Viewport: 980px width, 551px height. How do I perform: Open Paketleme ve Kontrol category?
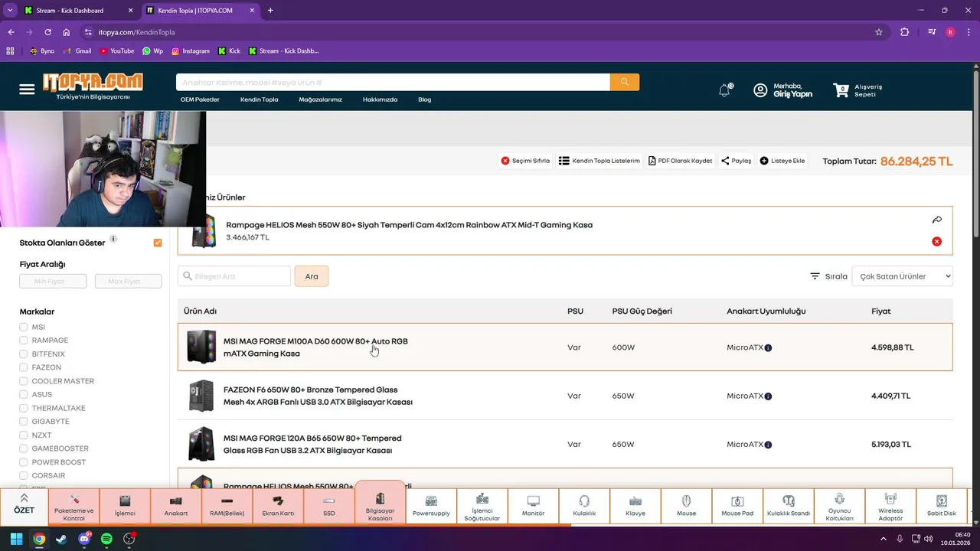point(74,507)
